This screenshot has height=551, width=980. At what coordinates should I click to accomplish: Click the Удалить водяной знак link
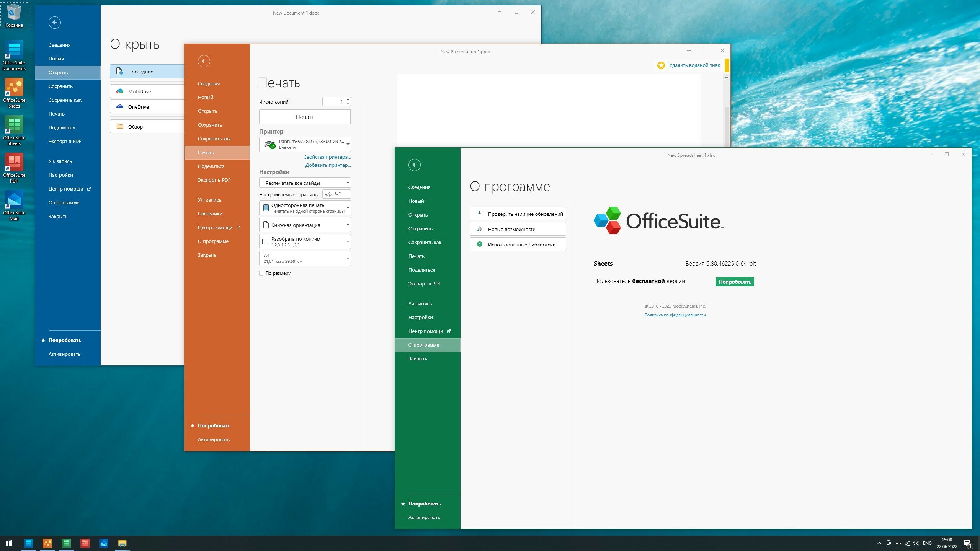click(694, 65)
